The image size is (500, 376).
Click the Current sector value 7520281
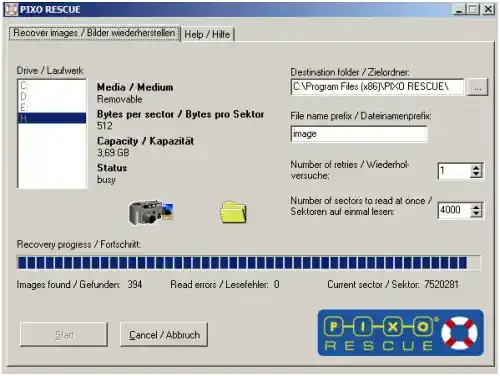coord(441,284)
